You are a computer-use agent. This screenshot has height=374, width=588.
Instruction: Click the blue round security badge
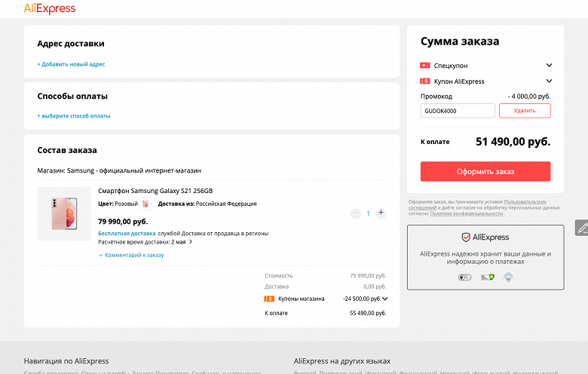tap(508, 277)
